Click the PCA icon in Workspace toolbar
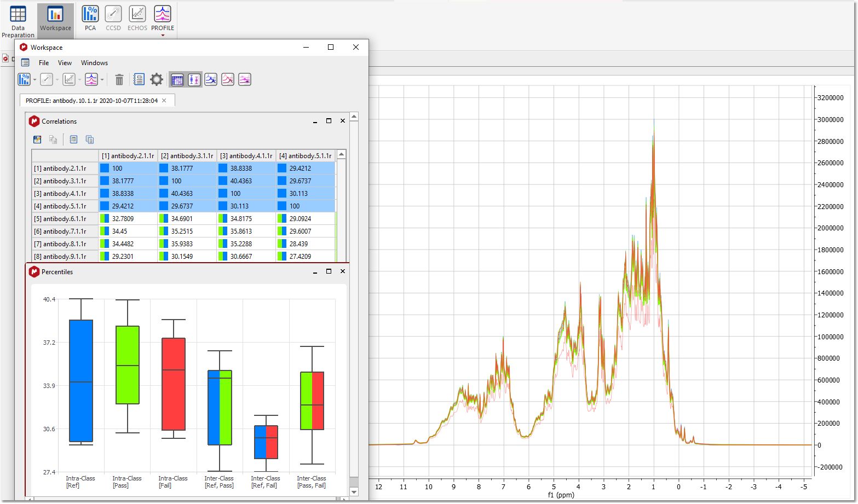This screenshot has width=858, height=504. pos(24,79)
